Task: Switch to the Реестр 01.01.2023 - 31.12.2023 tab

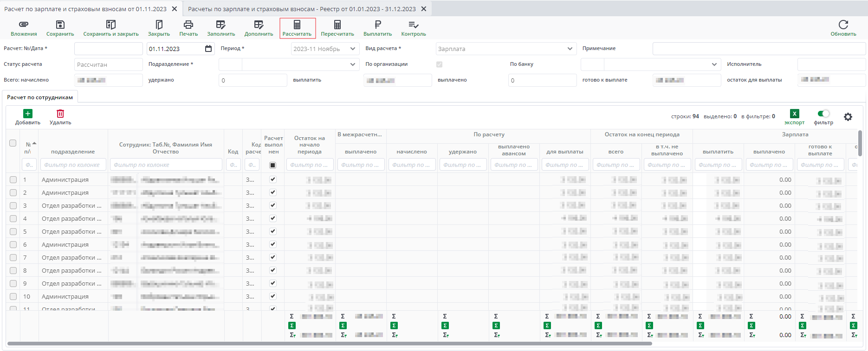Action: click(302, 9)
